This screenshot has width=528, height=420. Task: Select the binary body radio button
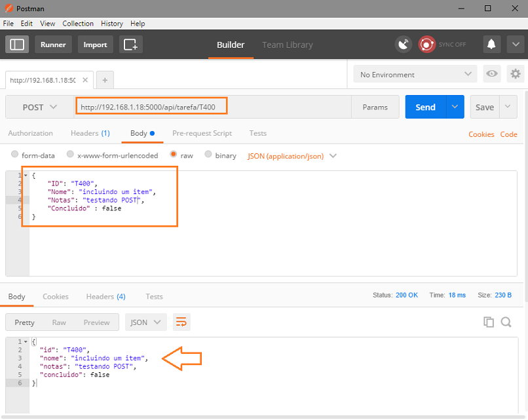[208, 154]
